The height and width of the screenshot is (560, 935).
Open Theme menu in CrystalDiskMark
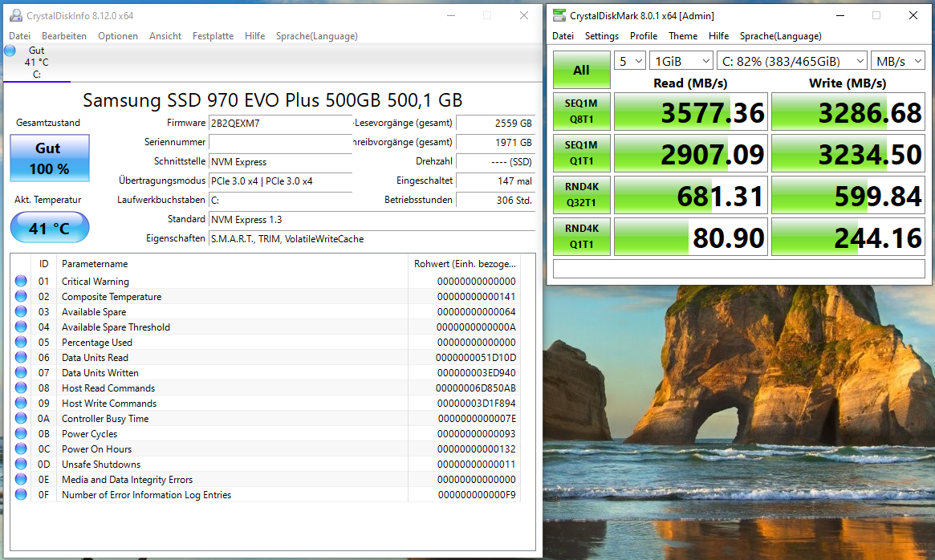point(683,36)
